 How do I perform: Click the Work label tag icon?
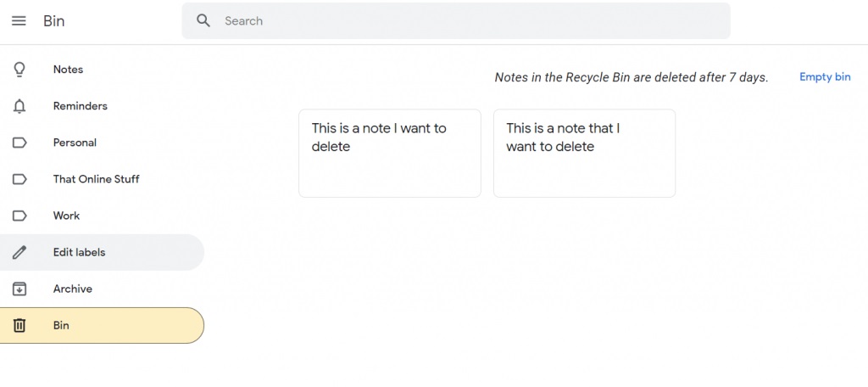click(x=19, y=216)
